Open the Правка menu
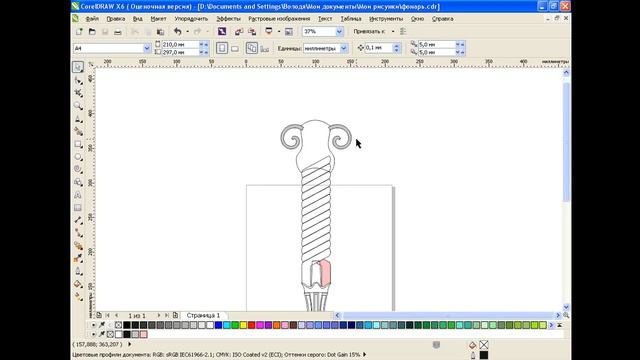640x360 pixels. point(116,19)
